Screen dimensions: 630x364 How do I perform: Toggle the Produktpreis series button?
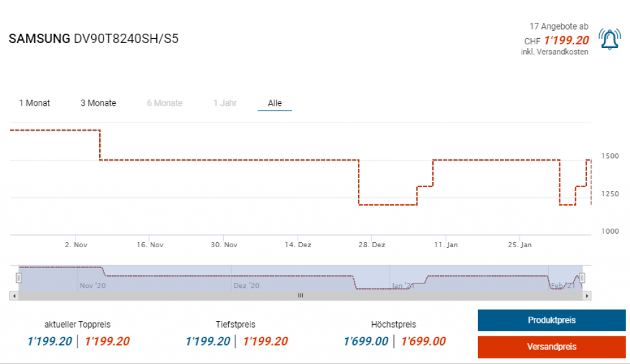click(551, 320)
